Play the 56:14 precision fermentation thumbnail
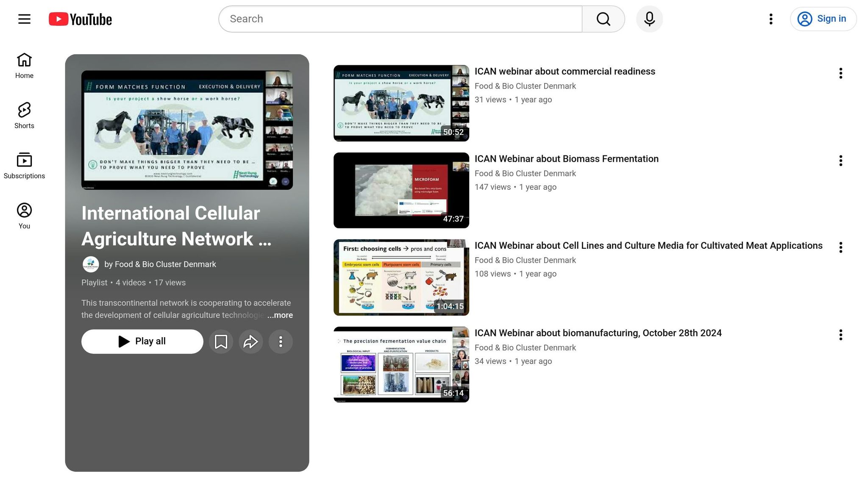The height and width of the screenshot is (488, 868). (x=401, y=364)
